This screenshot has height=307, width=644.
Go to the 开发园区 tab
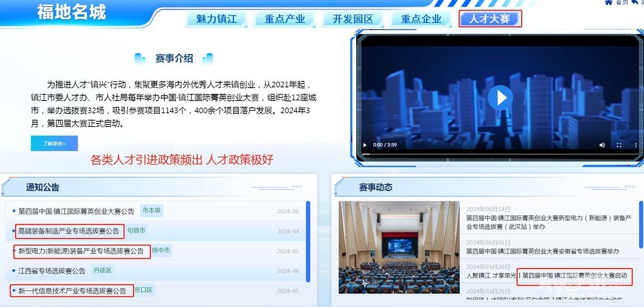pos(353,19)
